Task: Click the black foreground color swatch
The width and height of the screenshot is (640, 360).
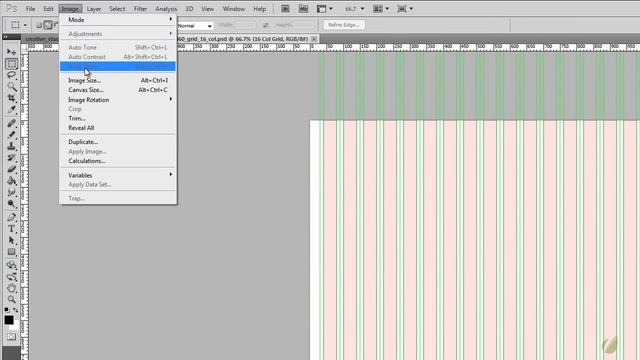Action: 9,320
